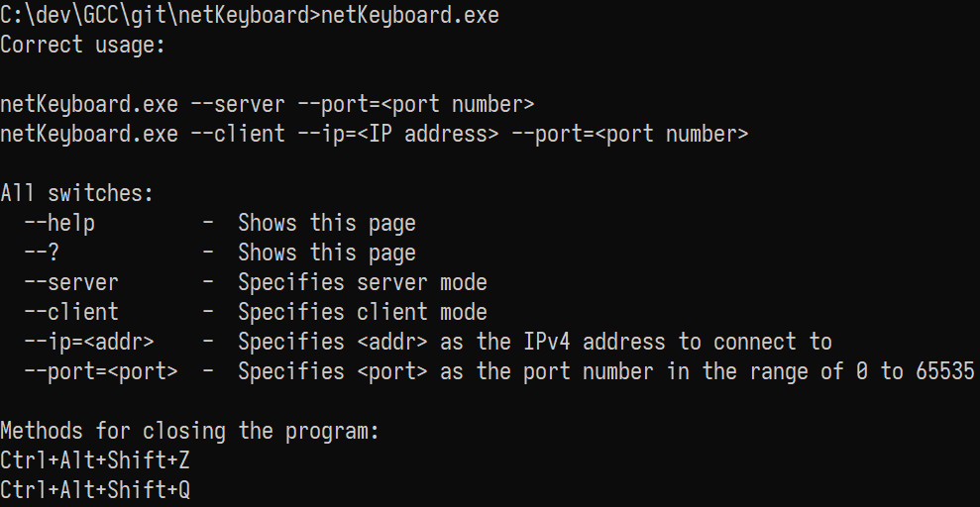This screenshot has width=980, height=507.
Task: Click 'Specifies server mode' description
Action: coord(363,282)
